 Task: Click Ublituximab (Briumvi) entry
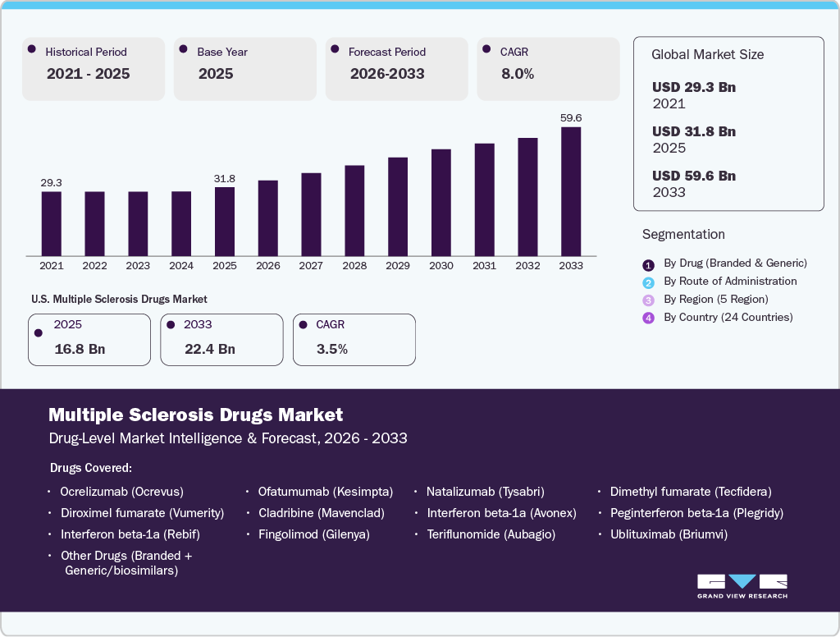click(x=669, y=534)
